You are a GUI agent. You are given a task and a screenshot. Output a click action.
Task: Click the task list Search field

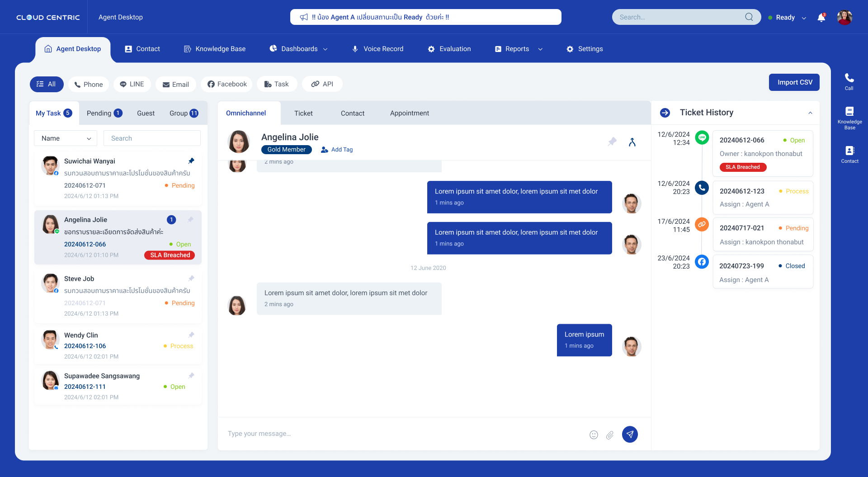(152, 138)
